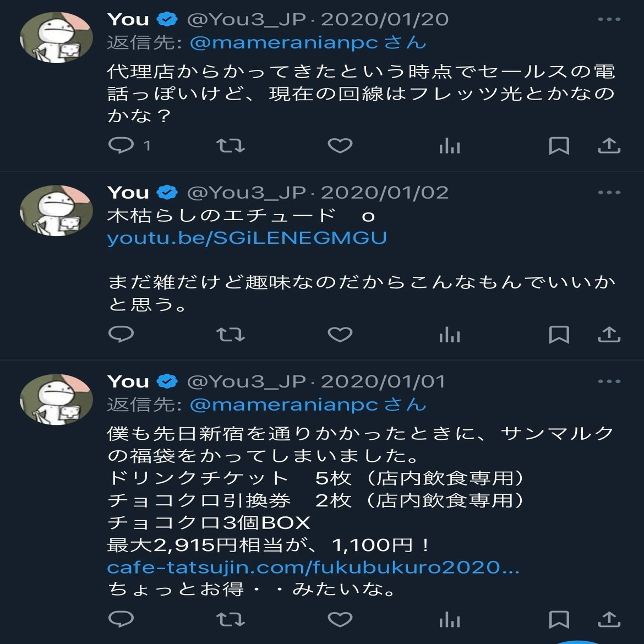
Task: Open the cafe-tatsujin.com fukubukuro link
Action: tap(313, 567)
